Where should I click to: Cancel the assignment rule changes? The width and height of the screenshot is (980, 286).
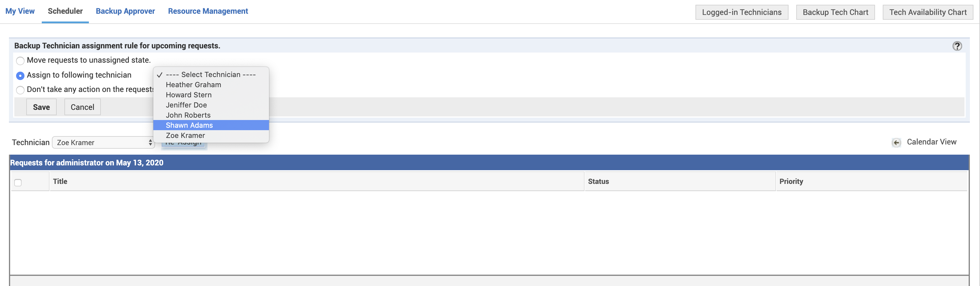[82, 107]
